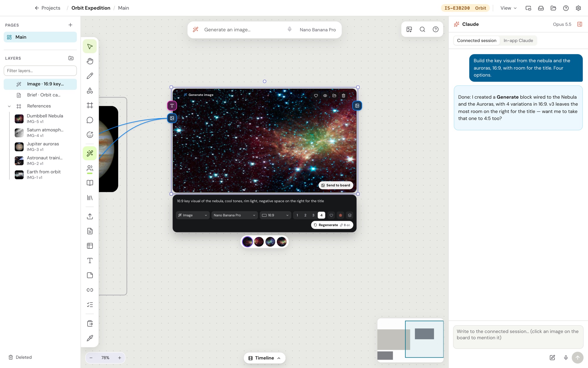Set variation count to 3
The image size is (588, 368).
pyautogui.click(x=313, y=215)
